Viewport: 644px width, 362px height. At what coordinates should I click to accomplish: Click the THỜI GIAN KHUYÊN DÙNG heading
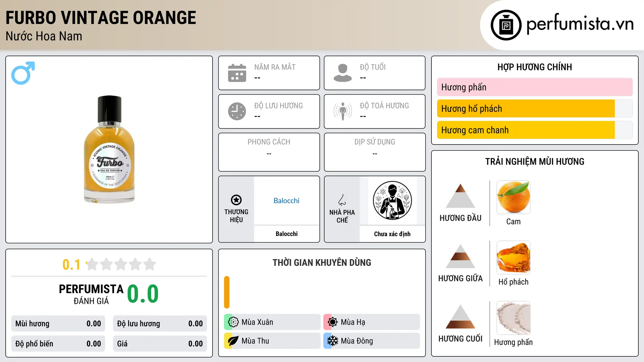click(322, 262)
